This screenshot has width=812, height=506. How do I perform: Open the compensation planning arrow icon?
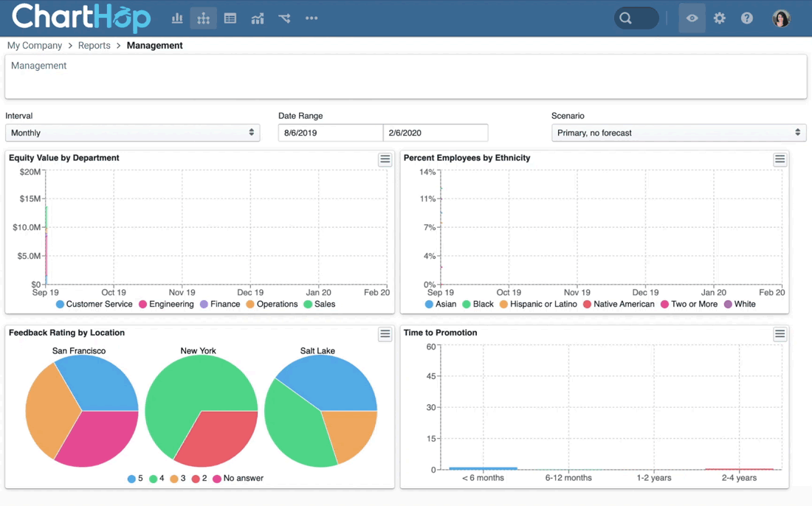[x=284, y=18]
